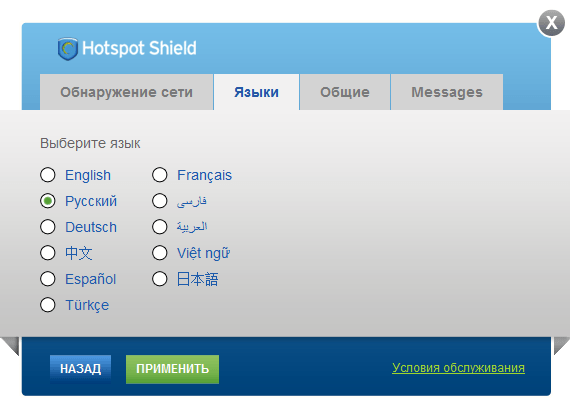The width and height of the screenshot is (580, 400).
Task: Select the Русский radio button
Action: point(48,201)
